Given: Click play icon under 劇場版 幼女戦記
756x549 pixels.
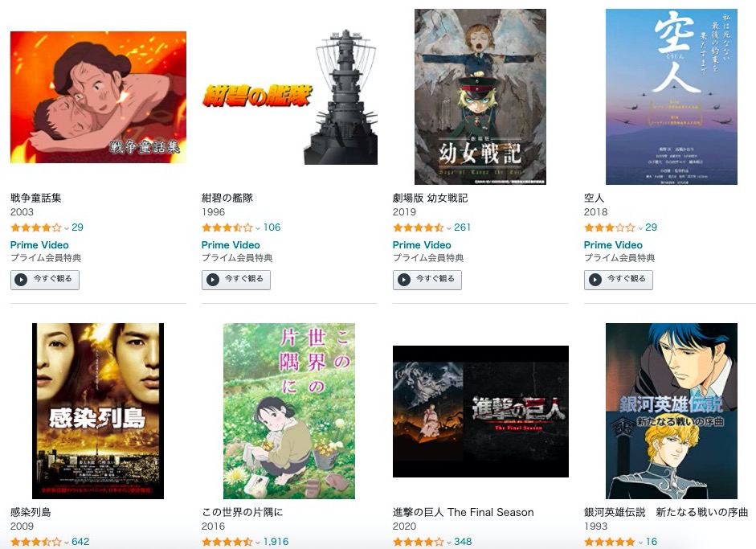Looking at the screenshot, I should (x=404, y=280).
